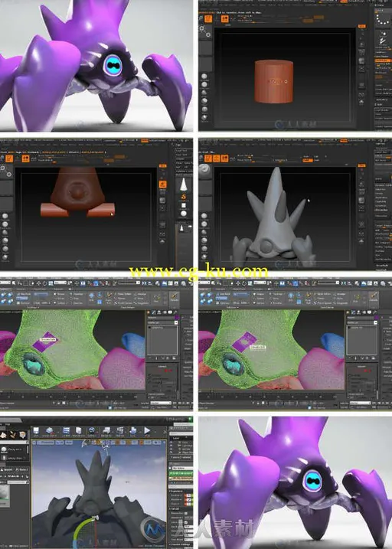The image size is (392, 549).
Task: Select cone tool thumbnail in middle-left ZBrush panel
Action: point(184,185)
